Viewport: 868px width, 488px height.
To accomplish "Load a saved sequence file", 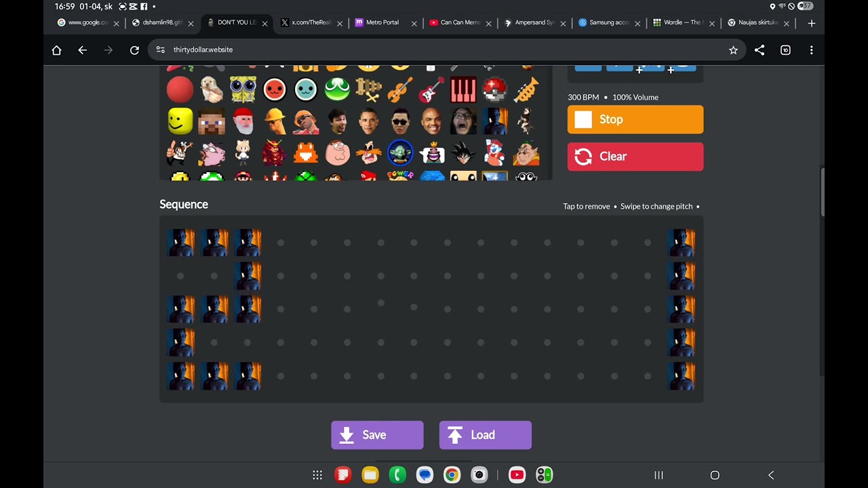I will [x=486, y=435].
